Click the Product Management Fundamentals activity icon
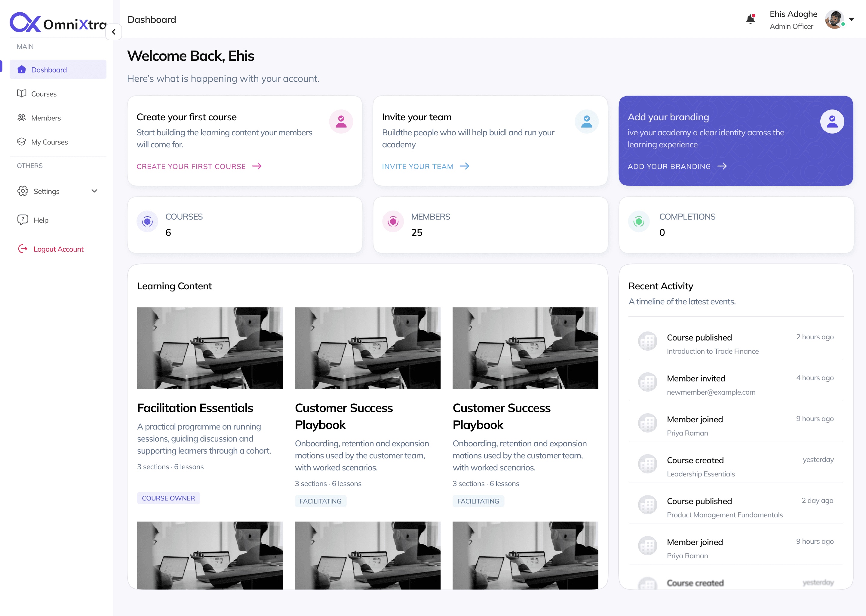Screen dimensions: 866x616 pos(648,504)
